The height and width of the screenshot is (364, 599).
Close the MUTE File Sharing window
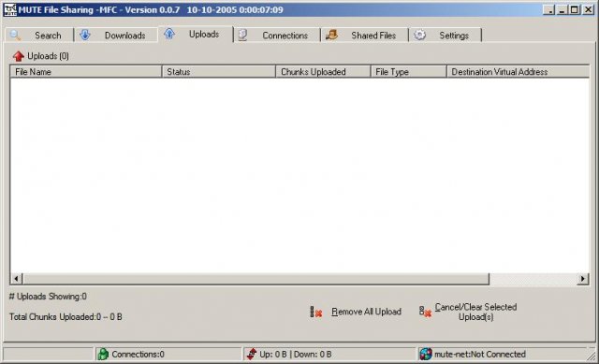[589, 10]
